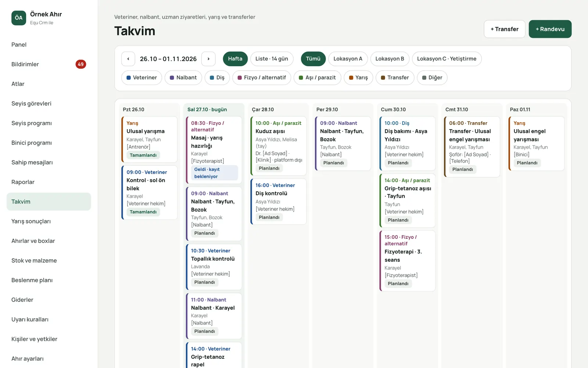This screenshot has width=588, height=368.
Task: Go to previous week arrow
Action: [x=128, y=59]
